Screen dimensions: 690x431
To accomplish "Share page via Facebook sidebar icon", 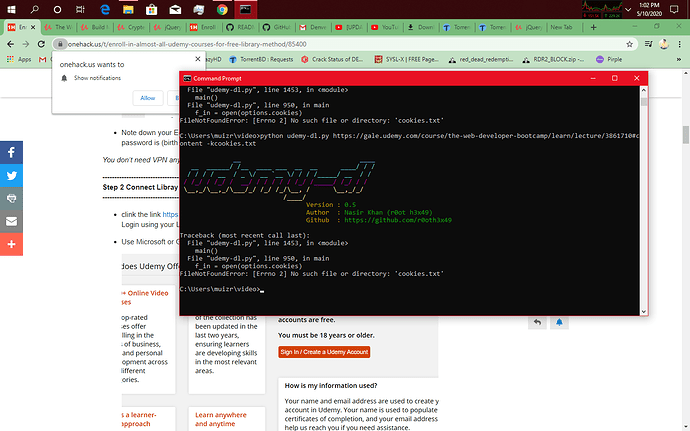I will point(11,153).
